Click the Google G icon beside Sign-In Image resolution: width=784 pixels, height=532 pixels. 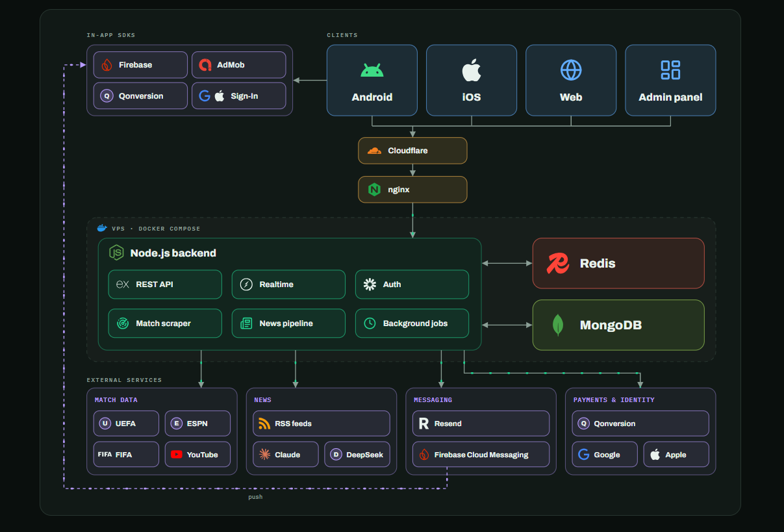tap(205, 96)
